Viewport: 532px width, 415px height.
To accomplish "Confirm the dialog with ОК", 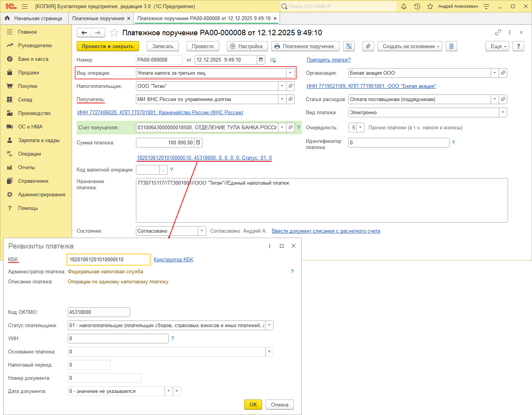I will click(x=253, y=405).
